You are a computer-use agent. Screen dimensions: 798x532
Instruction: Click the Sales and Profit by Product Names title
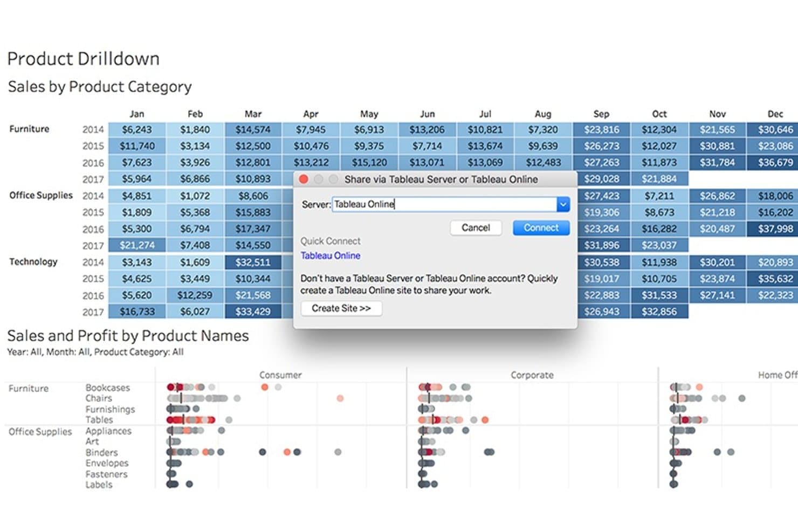pos(128,336)
